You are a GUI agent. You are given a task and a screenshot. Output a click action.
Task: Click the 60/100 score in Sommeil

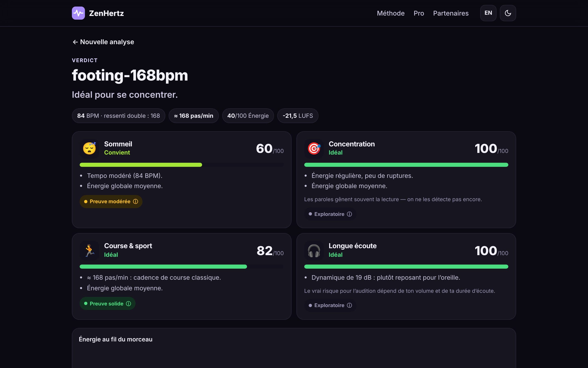[270, 149]
